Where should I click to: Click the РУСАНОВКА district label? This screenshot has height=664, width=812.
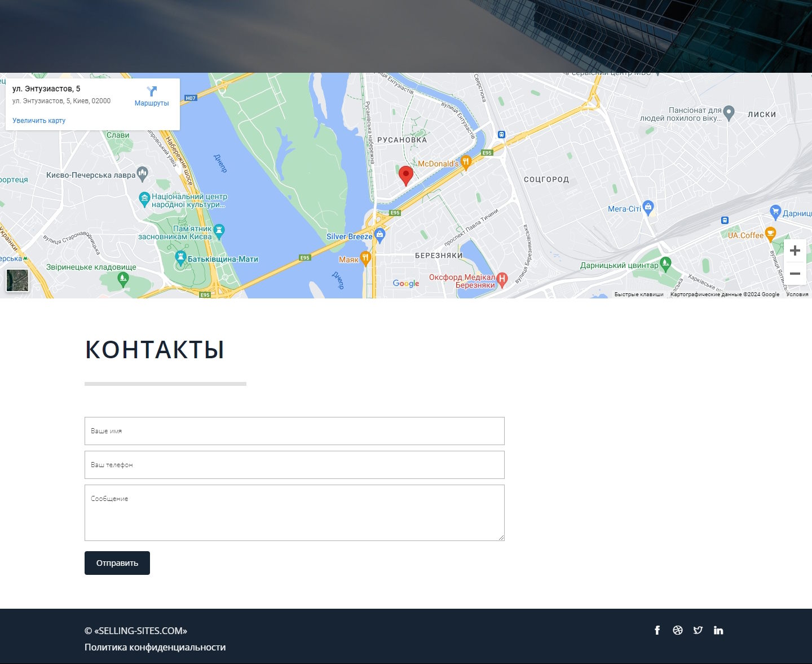402,140
